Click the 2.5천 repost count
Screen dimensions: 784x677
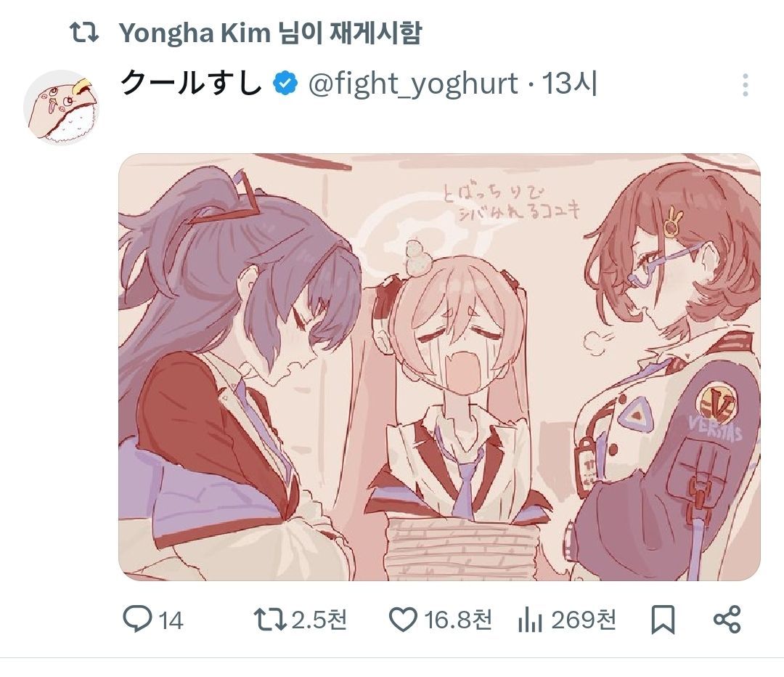[319, 620]
